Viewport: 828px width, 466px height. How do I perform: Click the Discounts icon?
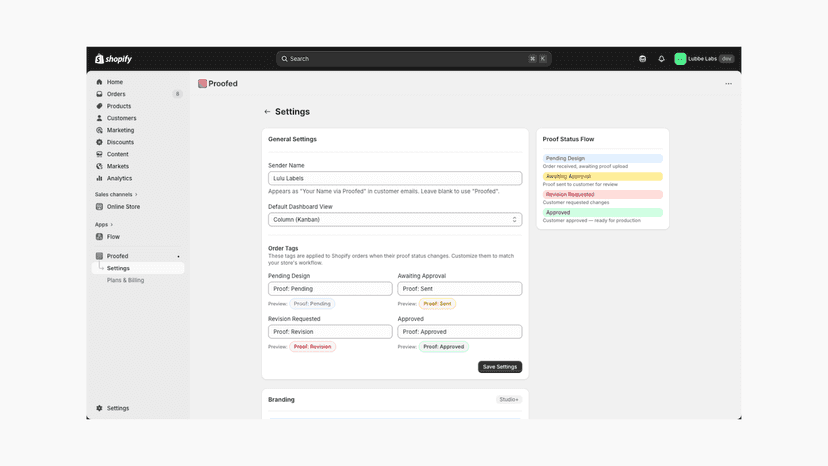click(99, 142)
